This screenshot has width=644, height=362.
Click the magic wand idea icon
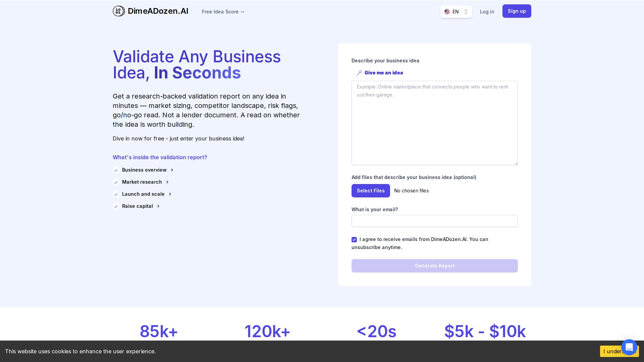pyautogui.click(x=359, y=73)
